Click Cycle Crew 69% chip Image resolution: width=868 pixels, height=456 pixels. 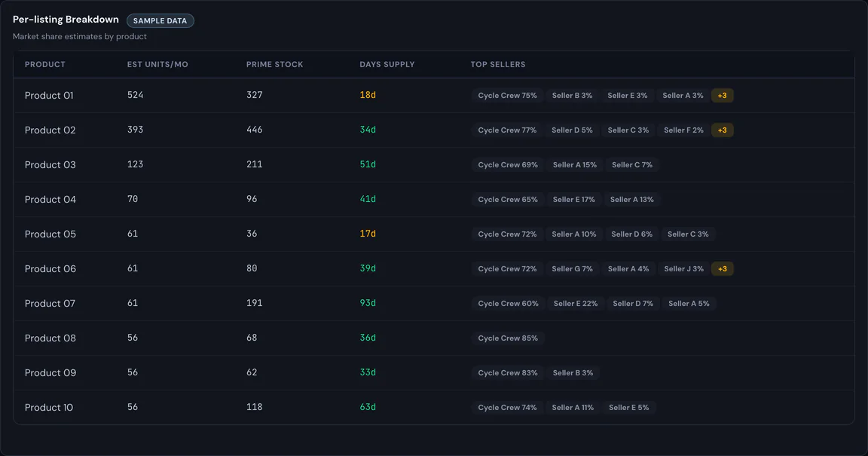coord(508,164)
